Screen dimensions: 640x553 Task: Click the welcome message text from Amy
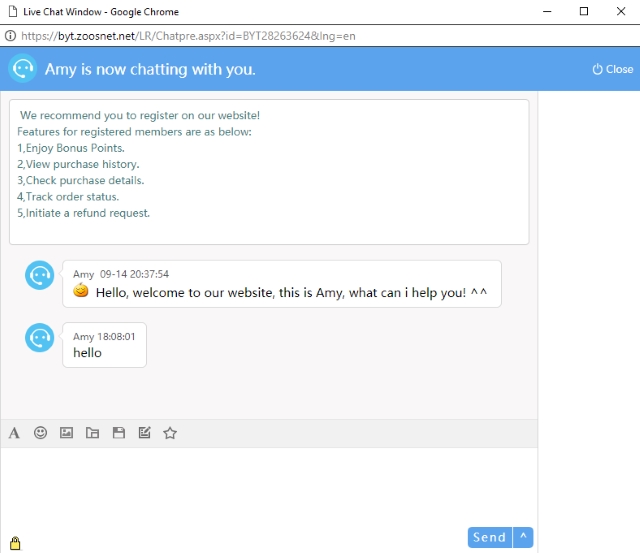coord(291,293)
